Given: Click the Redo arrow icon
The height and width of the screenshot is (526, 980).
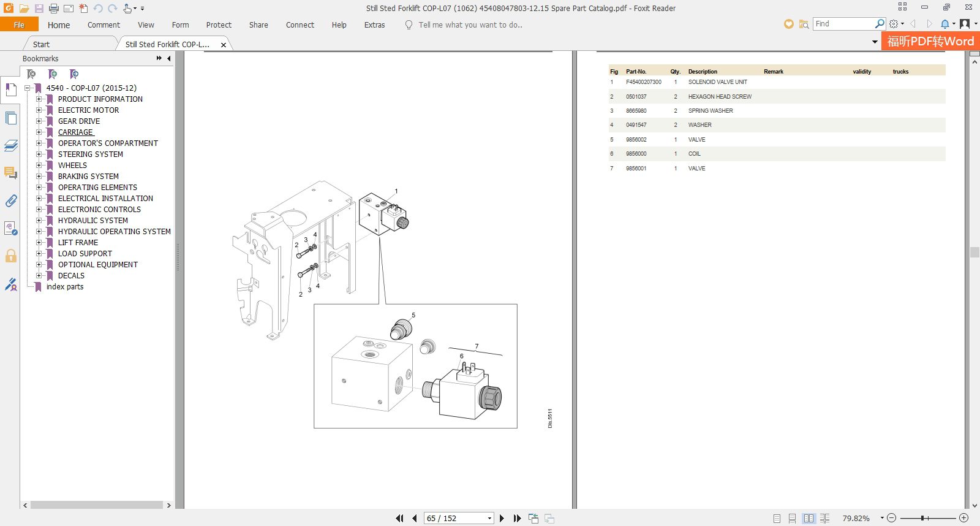Looking at the screenshot, I should (113, 9).
